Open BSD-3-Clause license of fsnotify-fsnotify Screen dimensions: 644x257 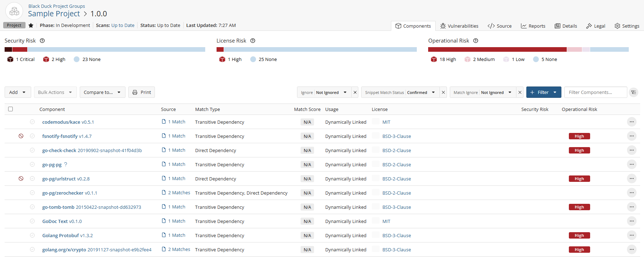(x=397, y=136)
